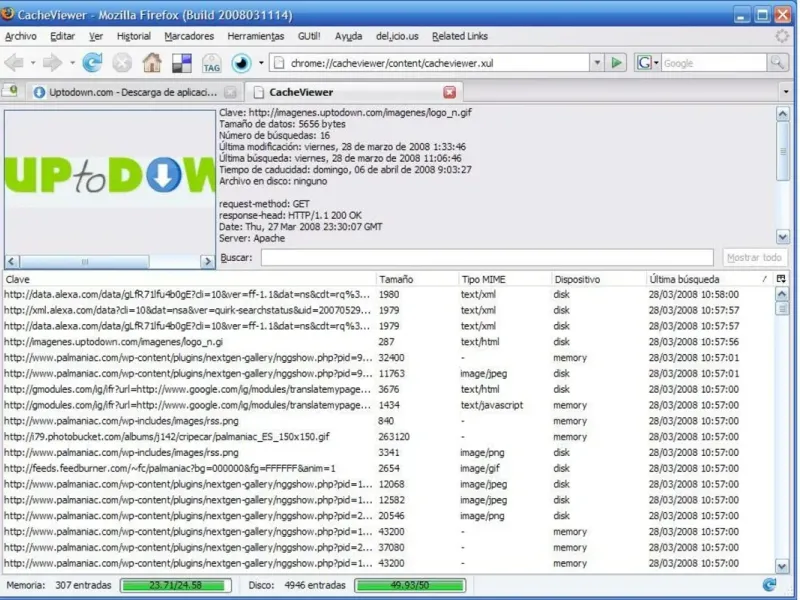Open the search engine selector dropdown

point(656,63)
